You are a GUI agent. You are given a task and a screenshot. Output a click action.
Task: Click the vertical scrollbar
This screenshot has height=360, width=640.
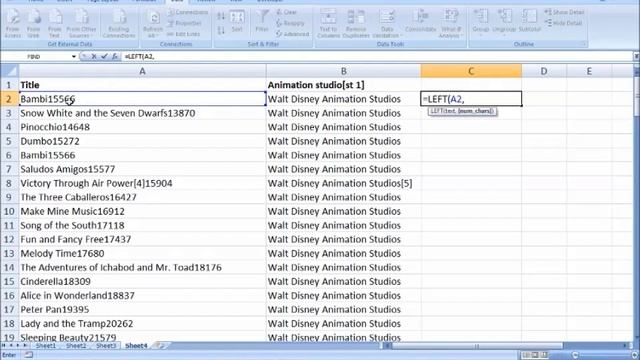tap(636, 204)
